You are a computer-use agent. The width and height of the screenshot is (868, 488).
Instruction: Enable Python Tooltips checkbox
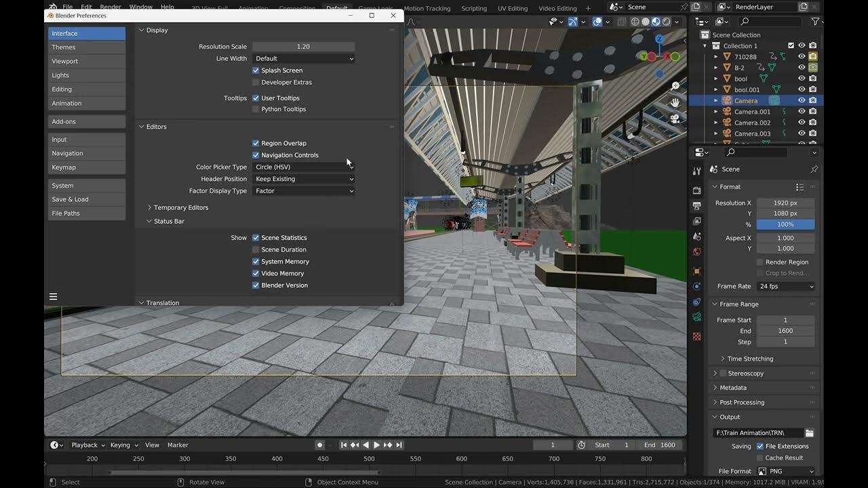256,109
